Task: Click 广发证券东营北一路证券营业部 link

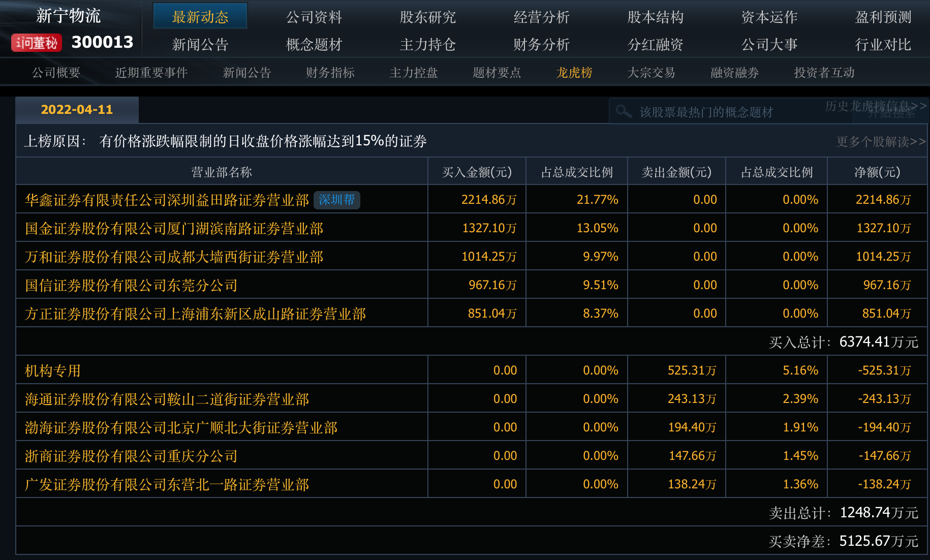Action: (x=167, y=485)
